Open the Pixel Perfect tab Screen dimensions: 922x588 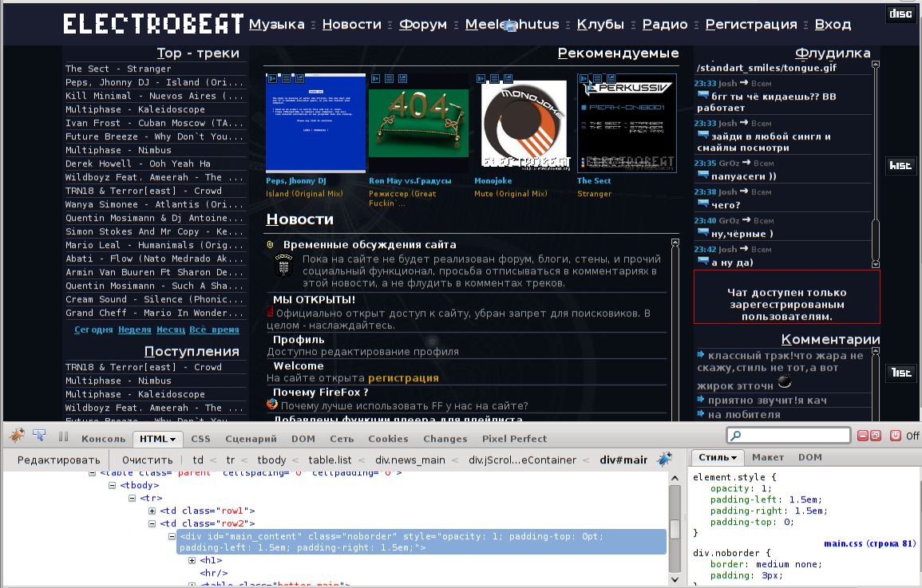click(x=514, y=439)
